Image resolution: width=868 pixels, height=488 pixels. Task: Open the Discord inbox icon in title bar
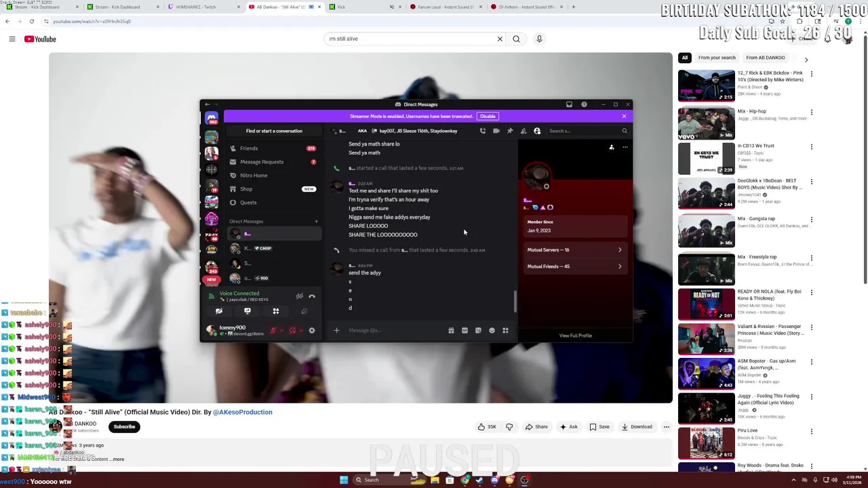pos(569,104)
